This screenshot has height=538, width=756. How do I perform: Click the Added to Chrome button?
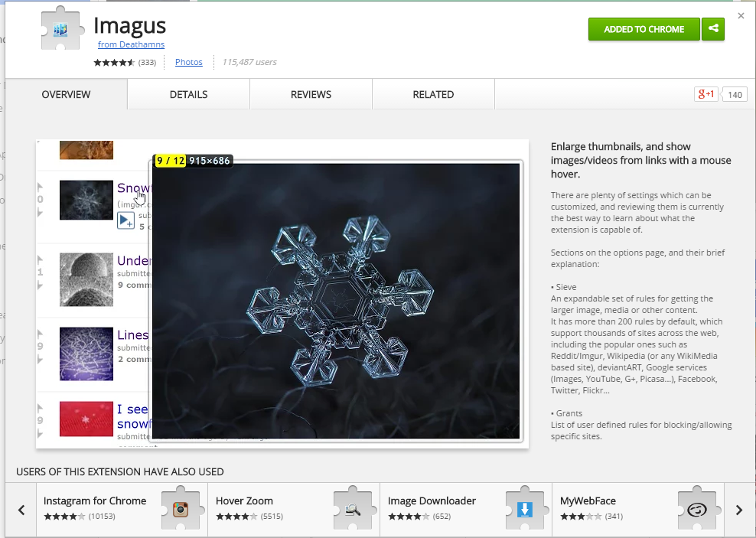(x=644, y=29)
